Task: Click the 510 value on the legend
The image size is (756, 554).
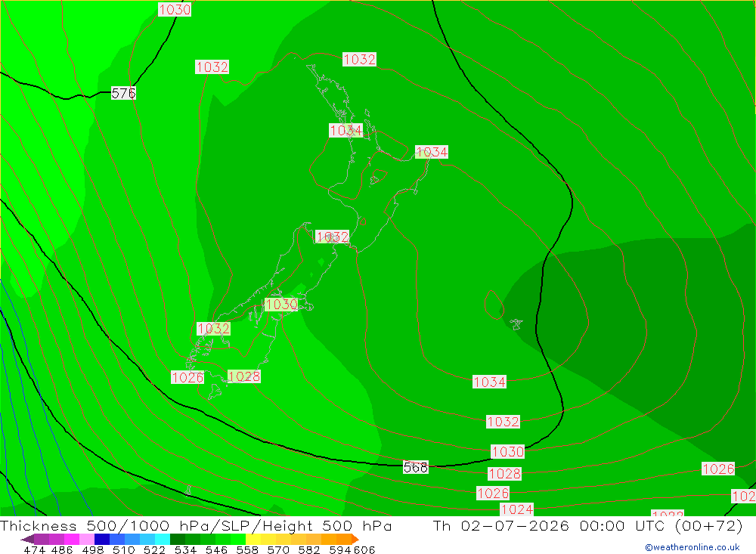Action: pyautogui.click(x=123, y=549)
